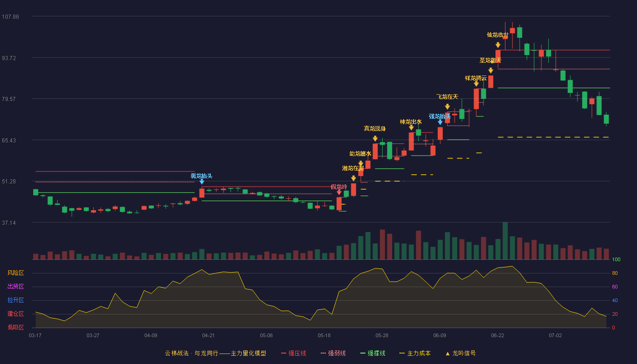Click the 05-06 date axis label

click(266, 335)
